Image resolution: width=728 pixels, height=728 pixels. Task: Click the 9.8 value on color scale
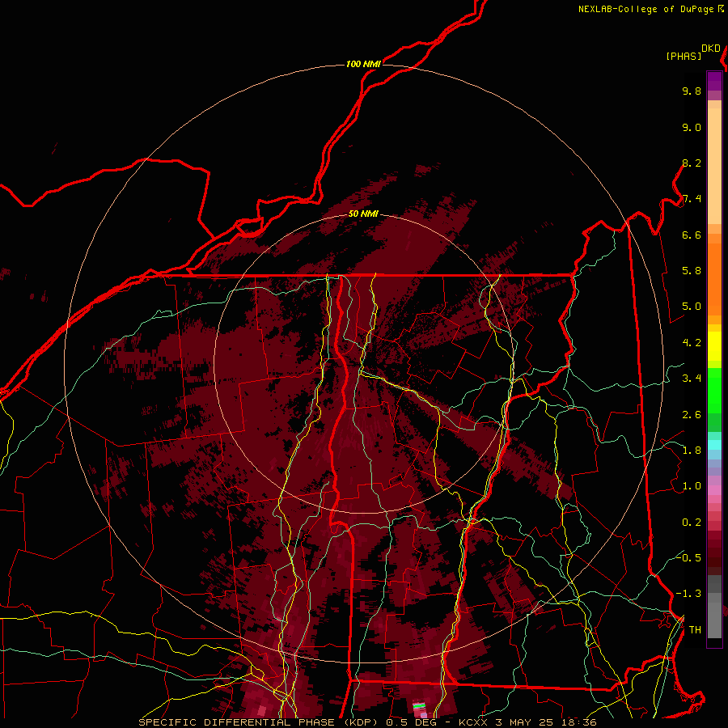(692, 91)
